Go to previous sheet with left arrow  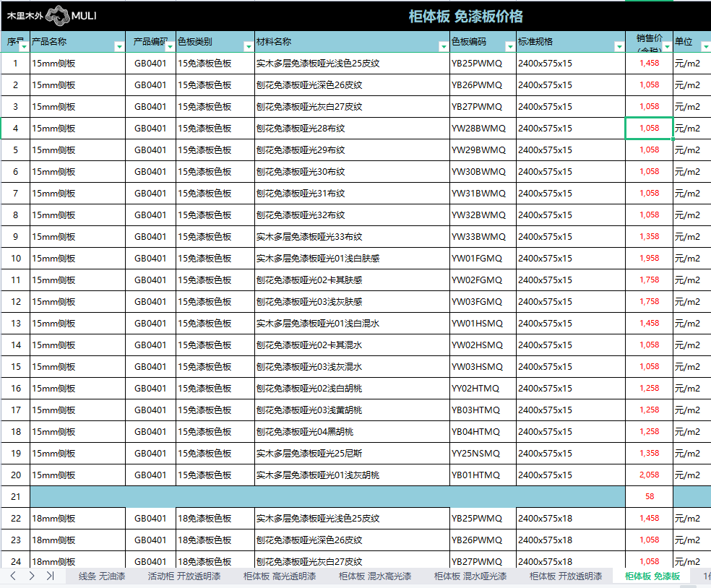[x=12, y=576]
